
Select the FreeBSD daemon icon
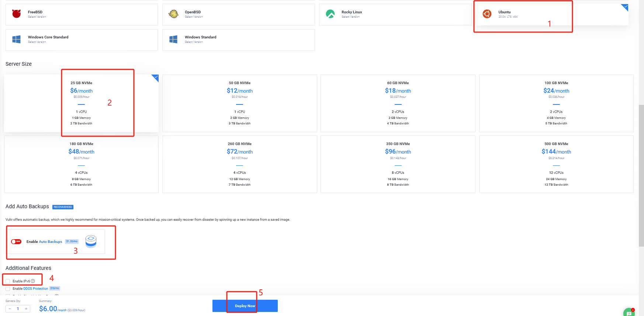(17, 14)
